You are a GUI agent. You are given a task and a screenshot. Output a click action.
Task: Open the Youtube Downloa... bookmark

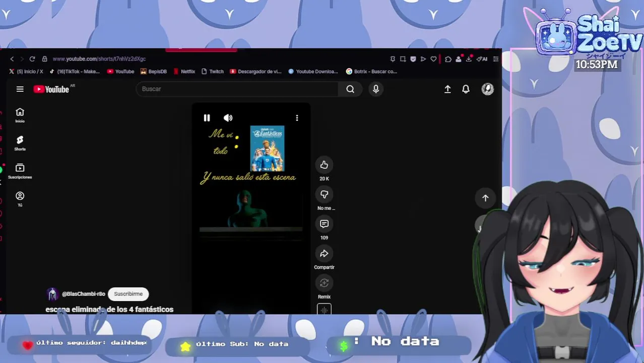pos(313,72)
